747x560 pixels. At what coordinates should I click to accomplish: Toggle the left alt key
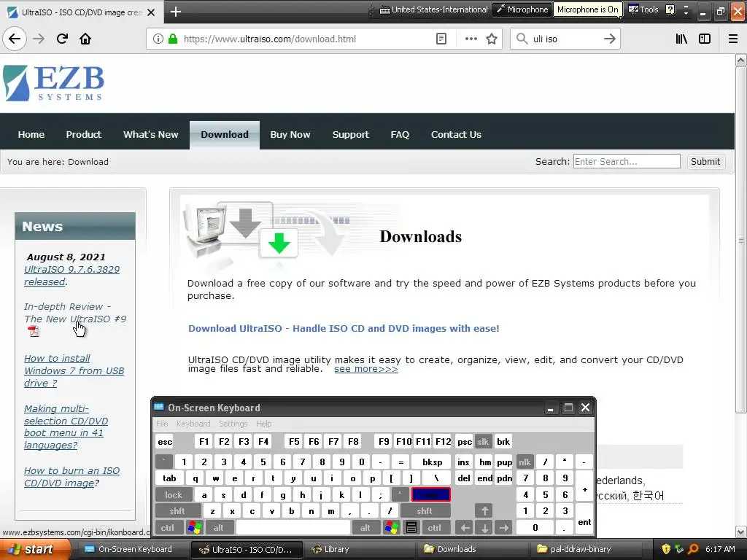tap(218, 528)
